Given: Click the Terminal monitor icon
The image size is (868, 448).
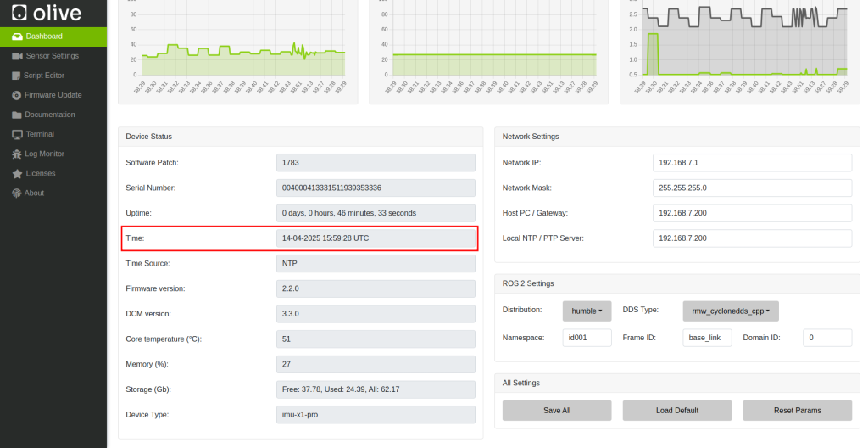Looking at the screenshot, I should [x=17, y=134].
